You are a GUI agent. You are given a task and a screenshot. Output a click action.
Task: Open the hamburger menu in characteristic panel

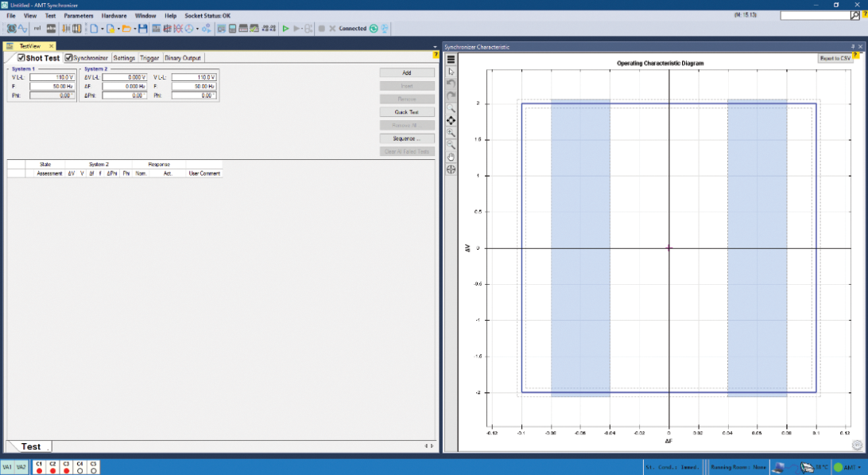pos(451,60)
